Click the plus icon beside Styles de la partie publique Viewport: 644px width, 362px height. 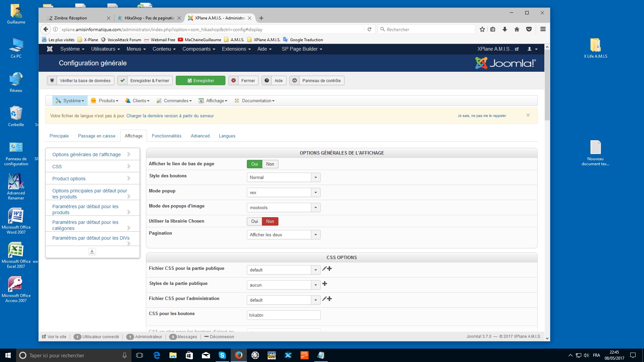(325, 284)
